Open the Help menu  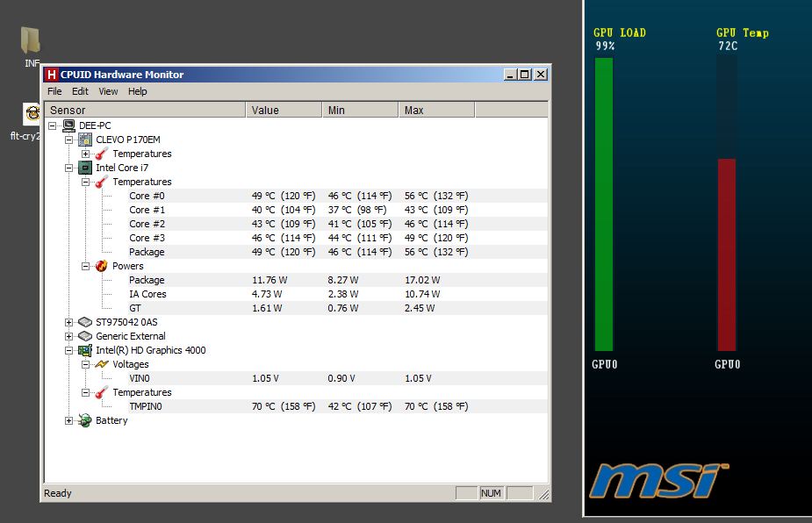pos(137,91)
